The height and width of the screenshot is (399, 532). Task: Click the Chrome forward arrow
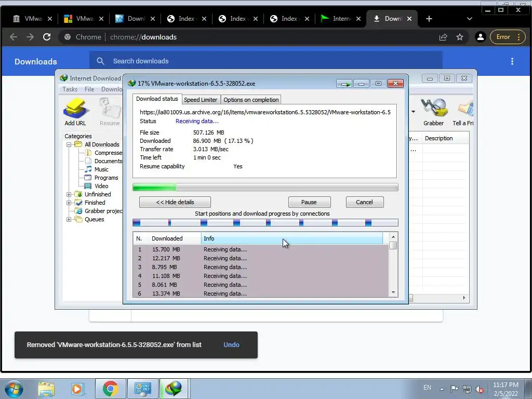(x=30, y=37)
